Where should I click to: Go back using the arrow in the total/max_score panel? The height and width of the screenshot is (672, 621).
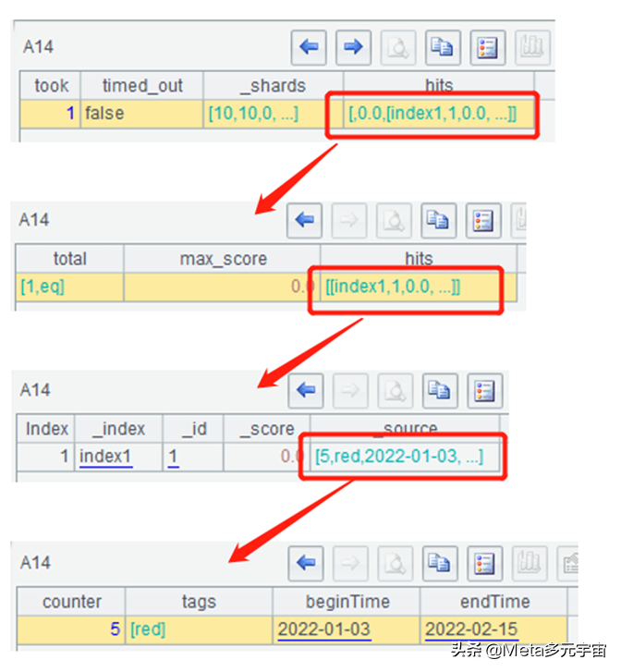point(304,221)
